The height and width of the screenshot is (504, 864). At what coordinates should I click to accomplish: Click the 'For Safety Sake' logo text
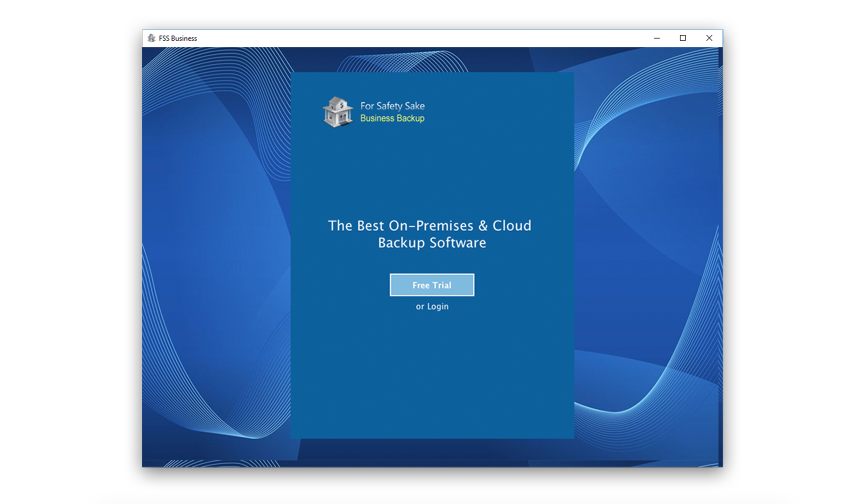(392, 106)
